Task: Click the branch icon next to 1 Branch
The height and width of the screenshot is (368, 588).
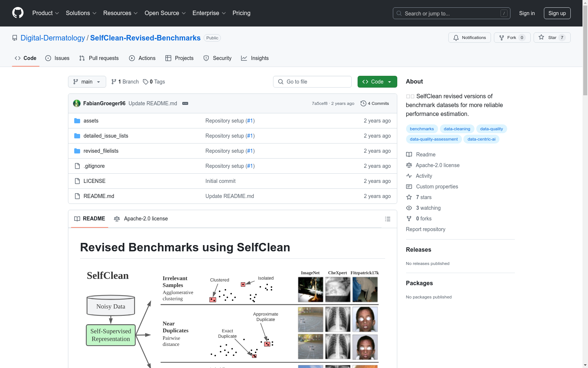Action: tap(114, 82)
